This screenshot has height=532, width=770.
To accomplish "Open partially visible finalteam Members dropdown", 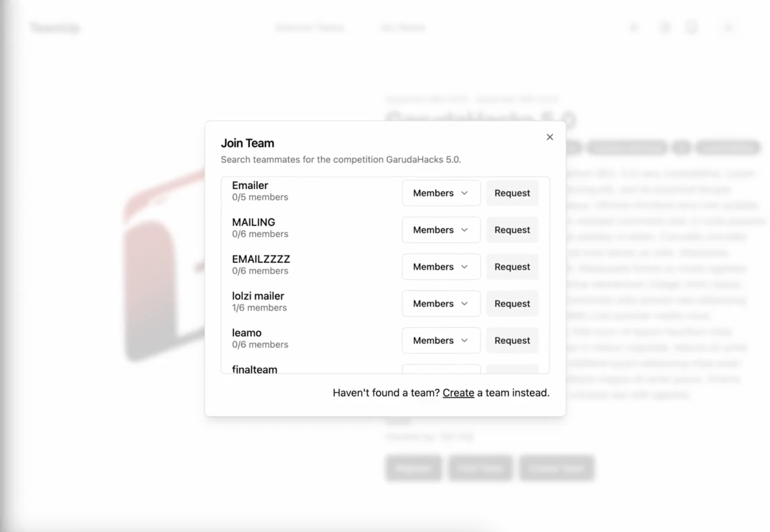I will 441,369.
